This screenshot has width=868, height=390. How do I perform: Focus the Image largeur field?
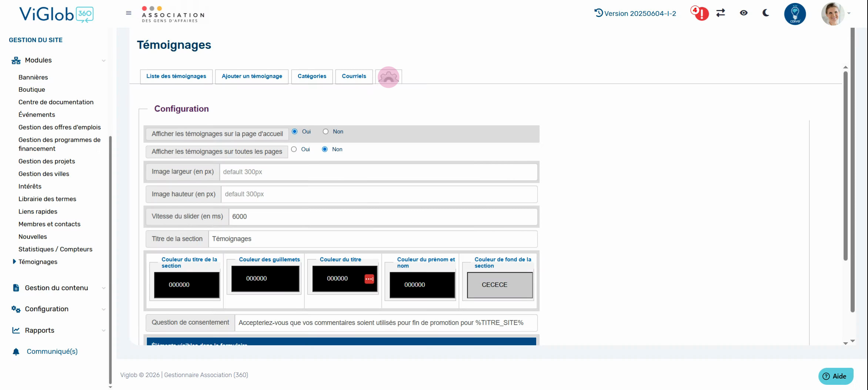click(x=378, y=172)
